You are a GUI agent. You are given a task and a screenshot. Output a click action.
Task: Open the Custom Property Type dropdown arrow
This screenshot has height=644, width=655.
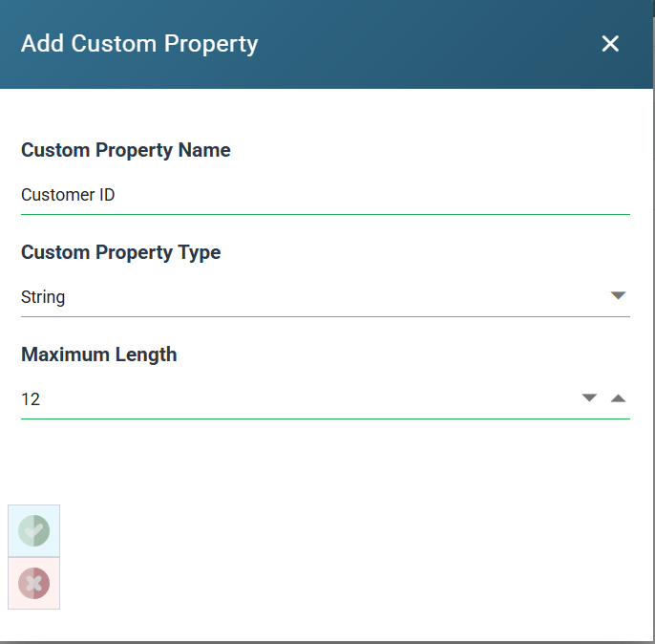[618, 295]
